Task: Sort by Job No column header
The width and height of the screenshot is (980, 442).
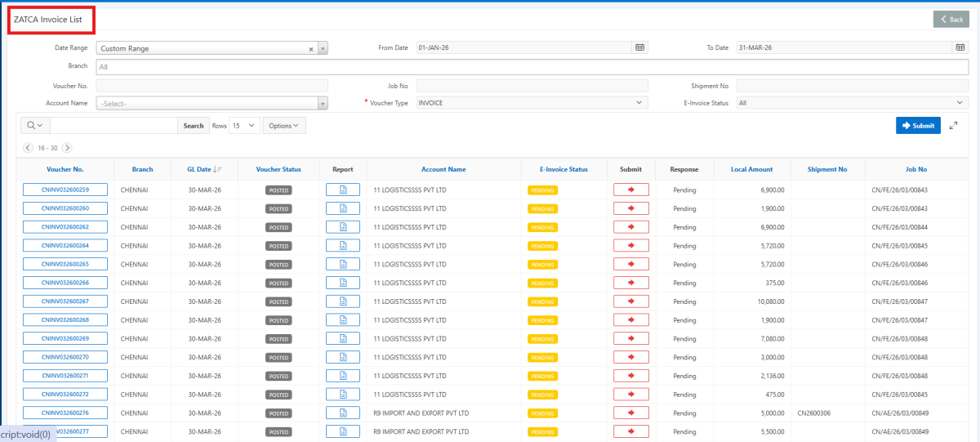Action: point(916,169)
